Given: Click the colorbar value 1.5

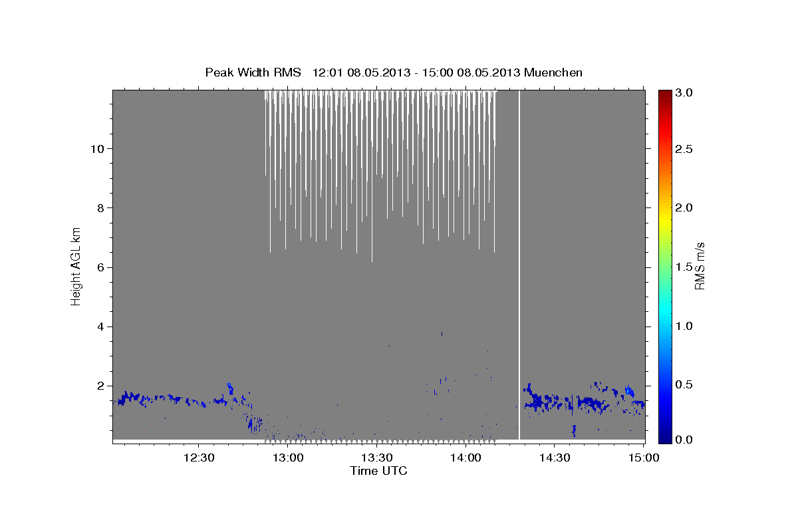Looking at the screenshot, I should click(x=684, y=267).
